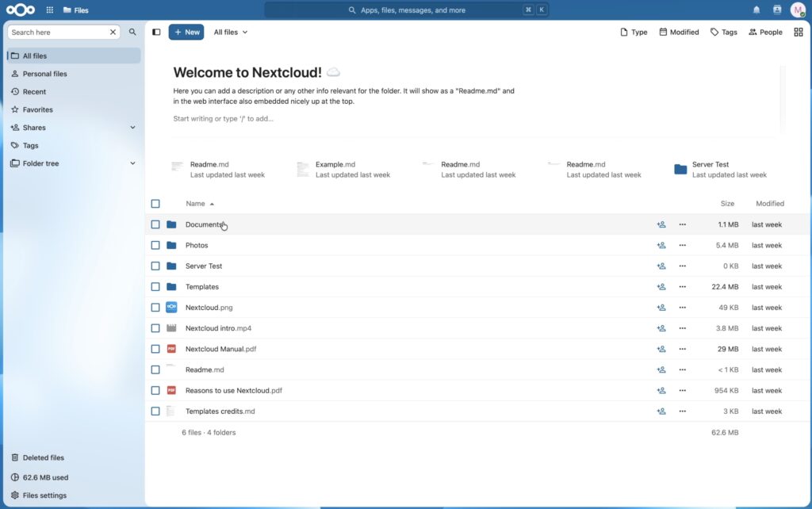This screenshot has width=812, height=509.
Task: Sort by Size column header
Action: point(727,204)
